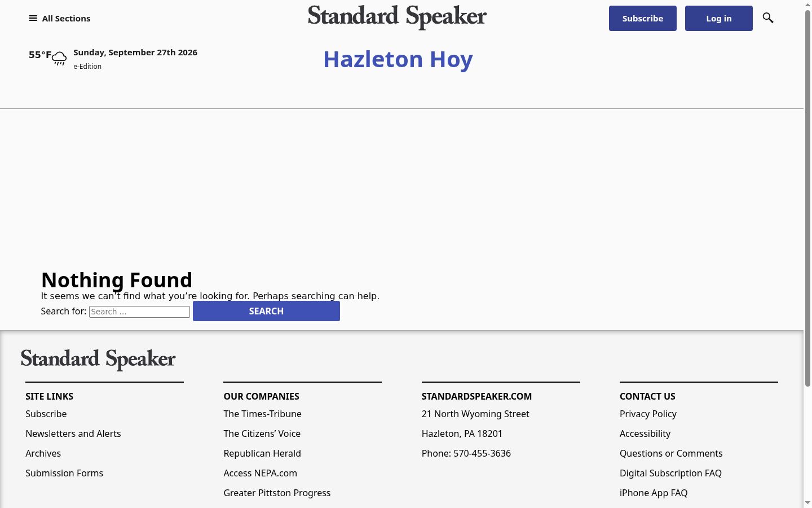Viewport: 812px width, 508px height.
Task: Click the SITE LINKS footer heading
Action: pyautogui.click(x=49, y=396)
